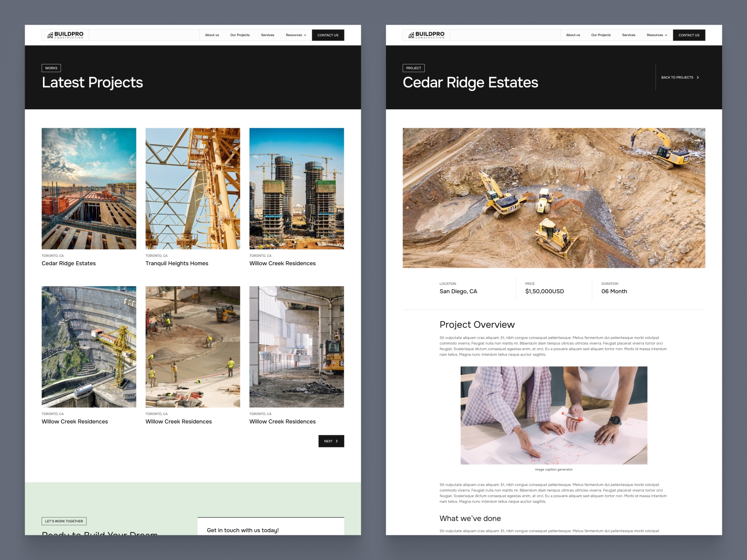Click the NEXT pagination button
This screenshot has height=560, width=747.
coord(331,441)
